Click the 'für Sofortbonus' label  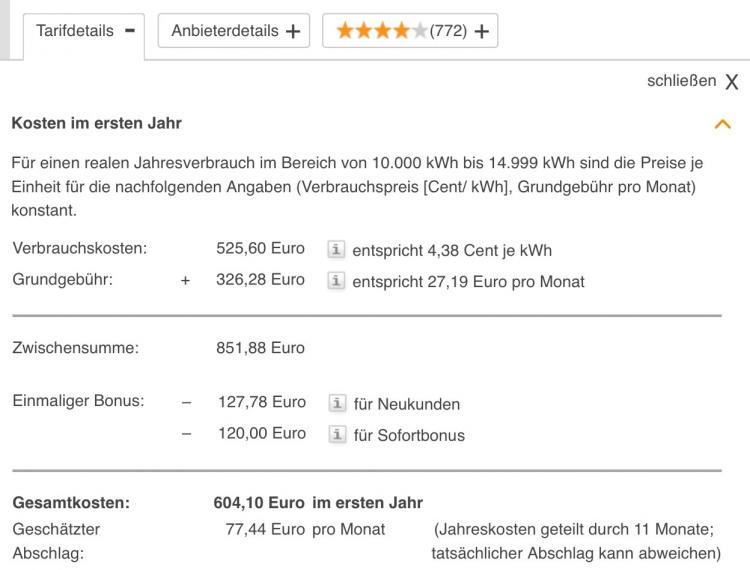[x=409, y=435]
